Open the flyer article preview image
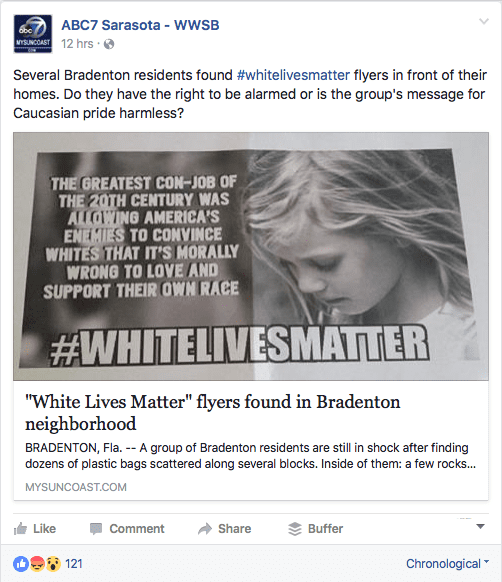 pyautogui.click(x=251, y=256)
